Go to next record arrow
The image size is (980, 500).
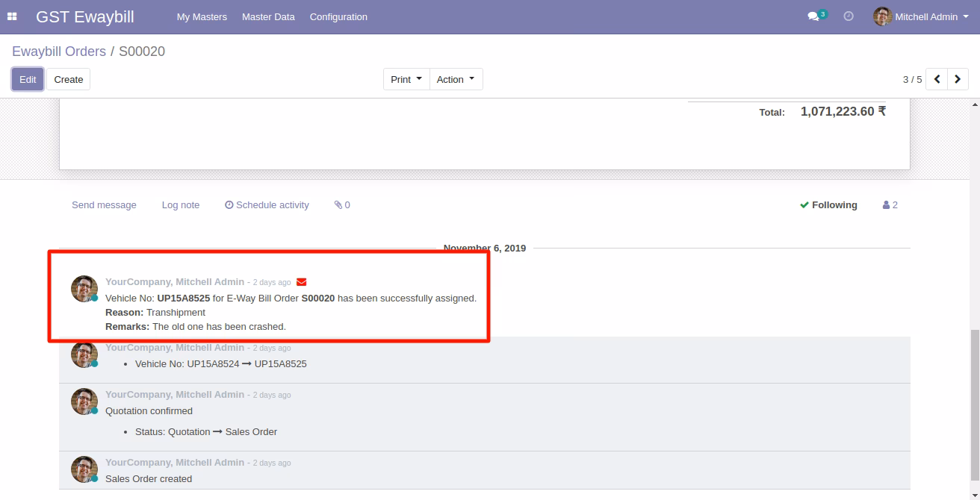958,79
